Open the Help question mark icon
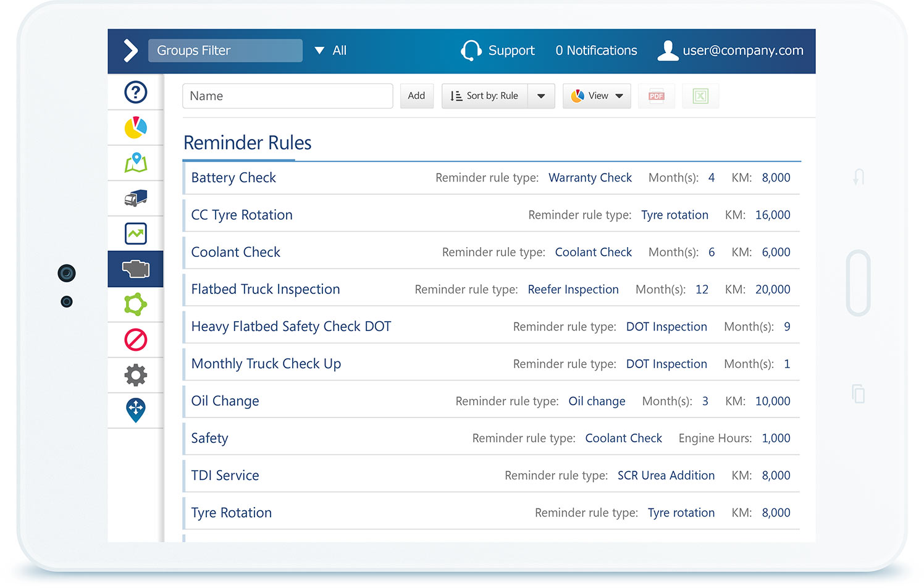This screenshot has height=588, width=924. tap(136, 93)
